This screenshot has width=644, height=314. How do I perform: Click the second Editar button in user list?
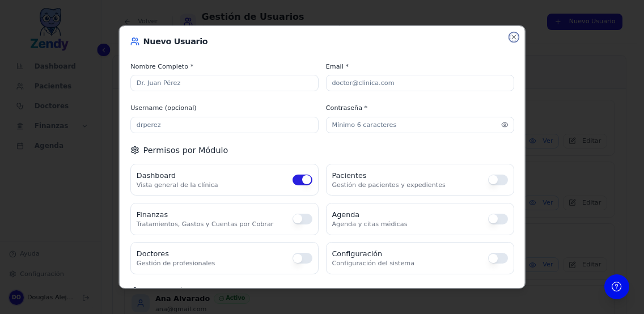click(585, 203)
